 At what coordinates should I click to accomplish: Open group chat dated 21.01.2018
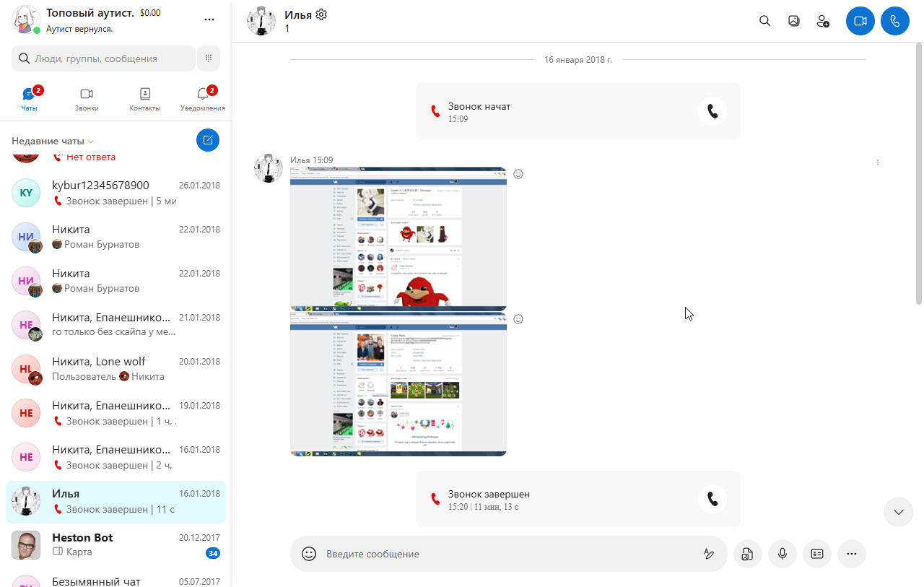coord(115,325)
